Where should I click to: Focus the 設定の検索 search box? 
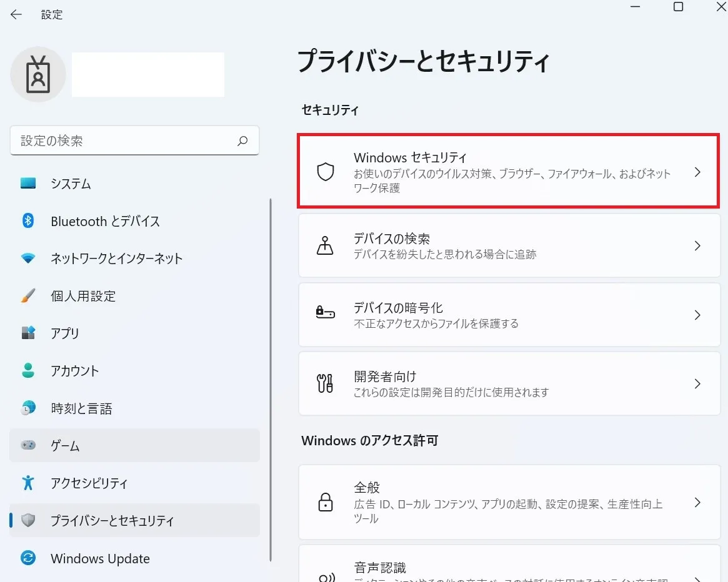tap(125, 141)
